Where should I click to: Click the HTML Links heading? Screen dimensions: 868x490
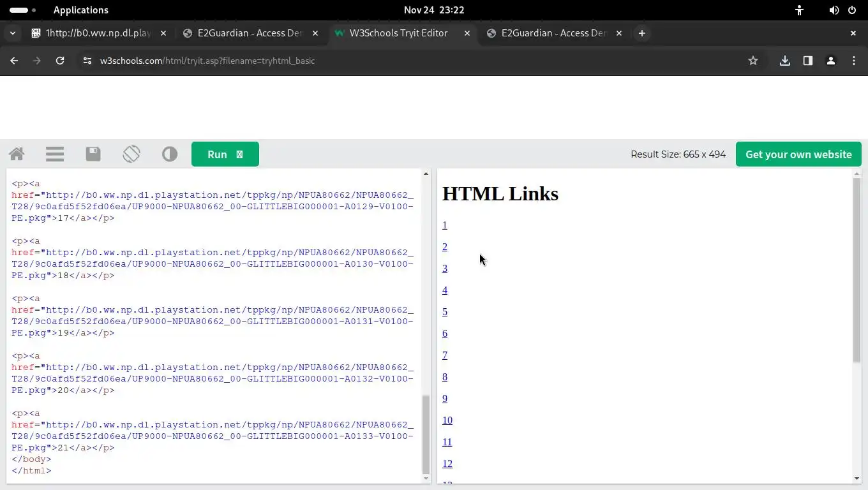click(500, 193)
